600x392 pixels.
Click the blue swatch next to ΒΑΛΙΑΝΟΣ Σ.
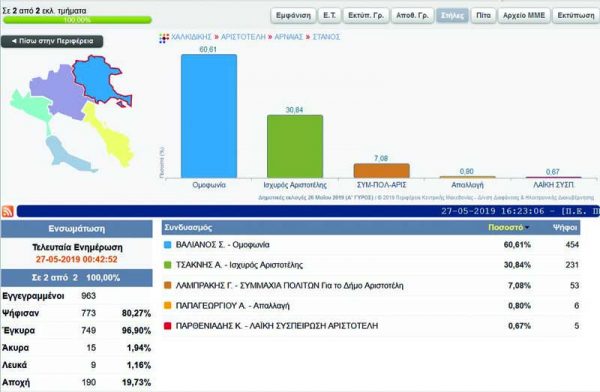(x=167, y=245)
